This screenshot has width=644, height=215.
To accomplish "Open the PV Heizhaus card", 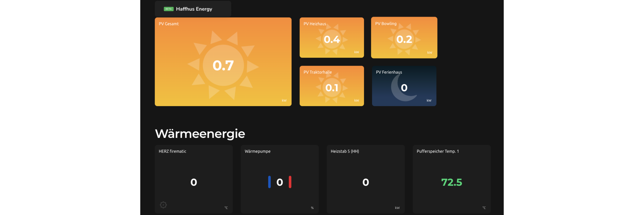I will click(332, 38).
